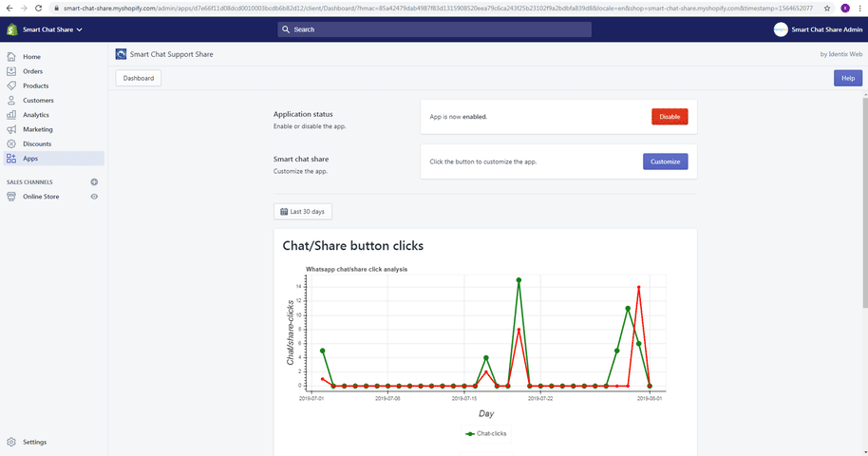This screenshot has height=456, width=868.
Task: Reload the page in the browser
Action: click(x=38, y=9)
